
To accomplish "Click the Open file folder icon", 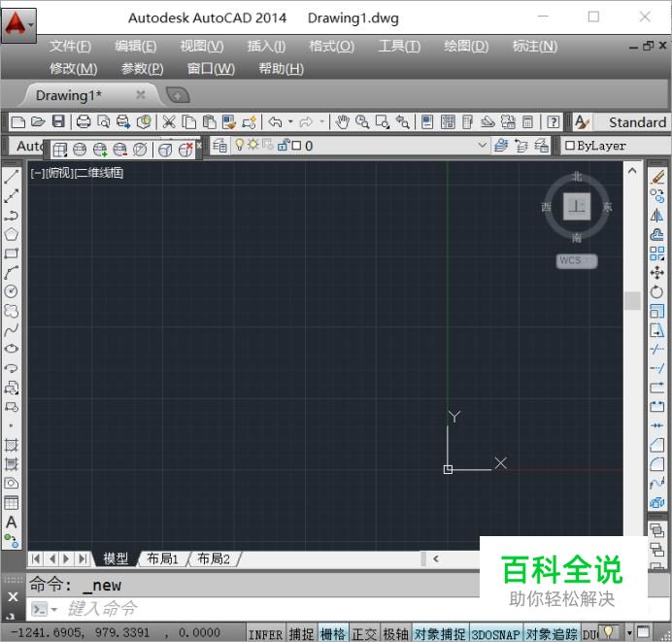I will click(x=38, y=121).
